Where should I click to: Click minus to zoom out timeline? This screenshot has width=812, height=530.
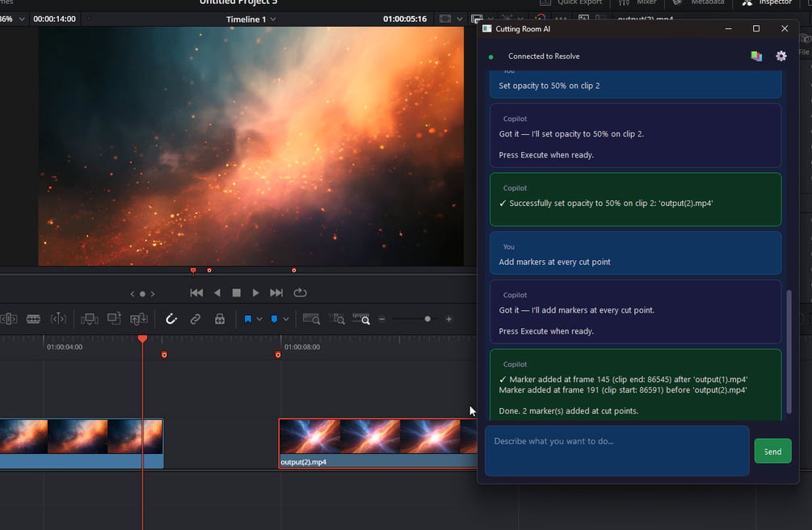coord(381,319)
